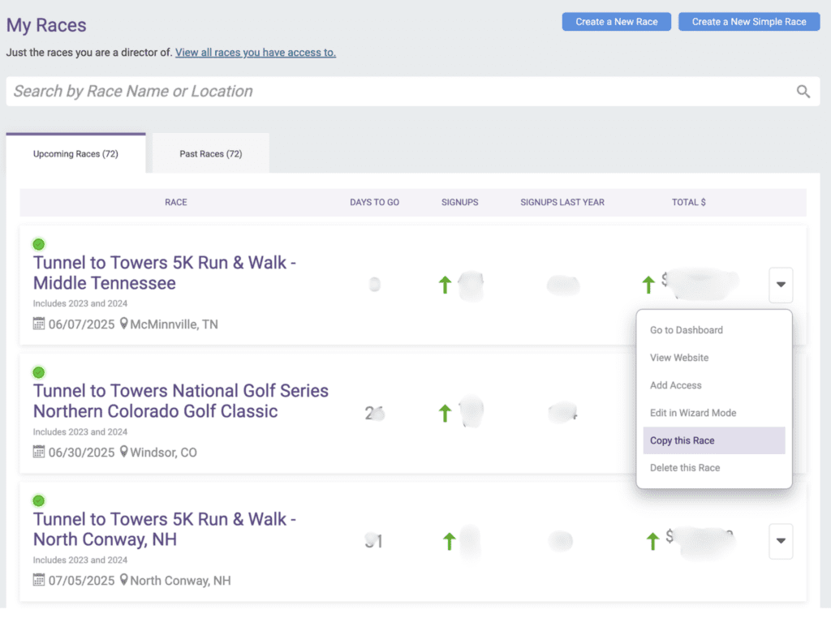Click signups up-arrow for Northern Colorado Golf Classic
Viewport: 831px width, 644px height.
445,413
